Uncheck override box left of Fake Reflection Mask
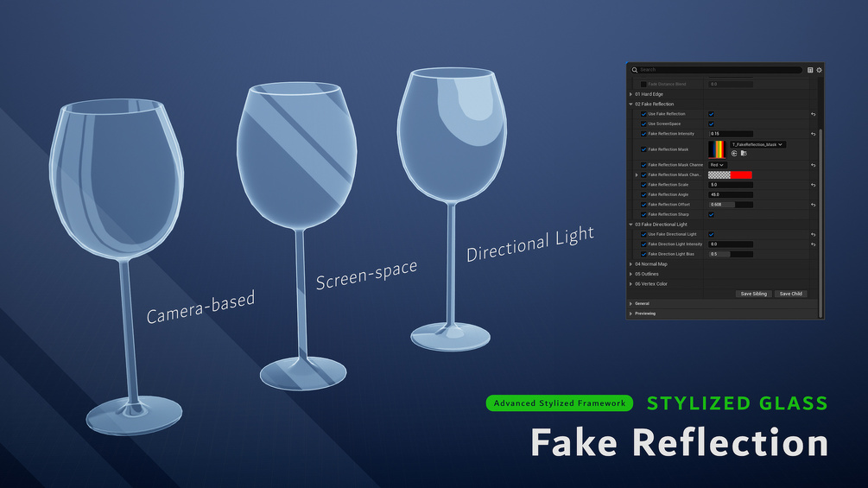868x488 pixels. click(643, 149)
